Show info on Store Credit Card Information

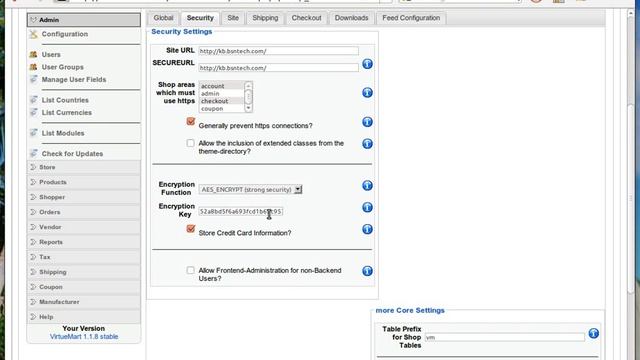pos(367,229)
